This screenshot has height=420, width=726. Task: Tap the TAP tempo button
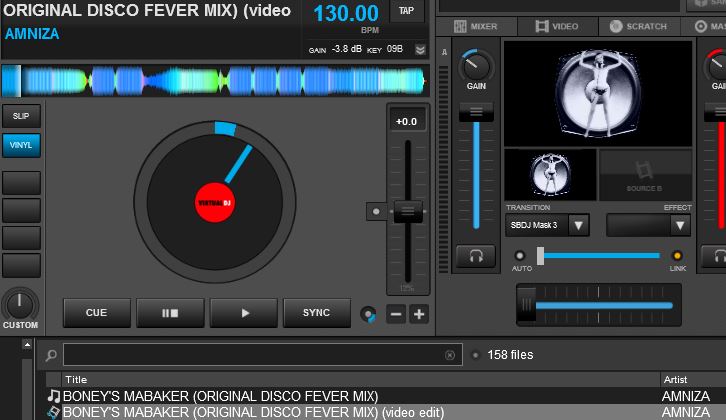coord(407,11)
